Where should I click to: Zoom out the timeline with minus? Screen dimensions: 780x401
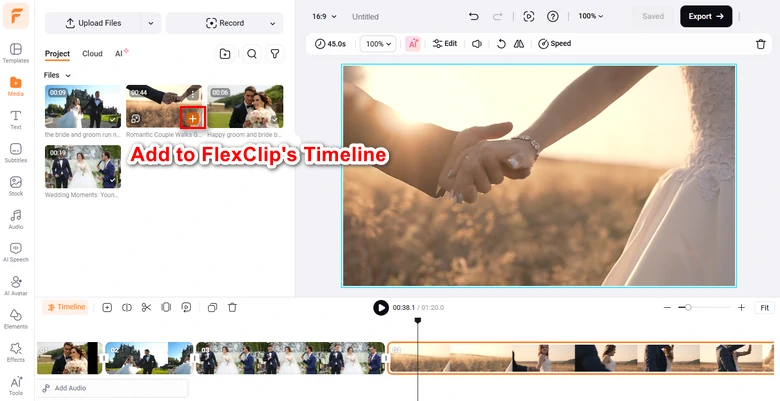[x=667, y=307]
